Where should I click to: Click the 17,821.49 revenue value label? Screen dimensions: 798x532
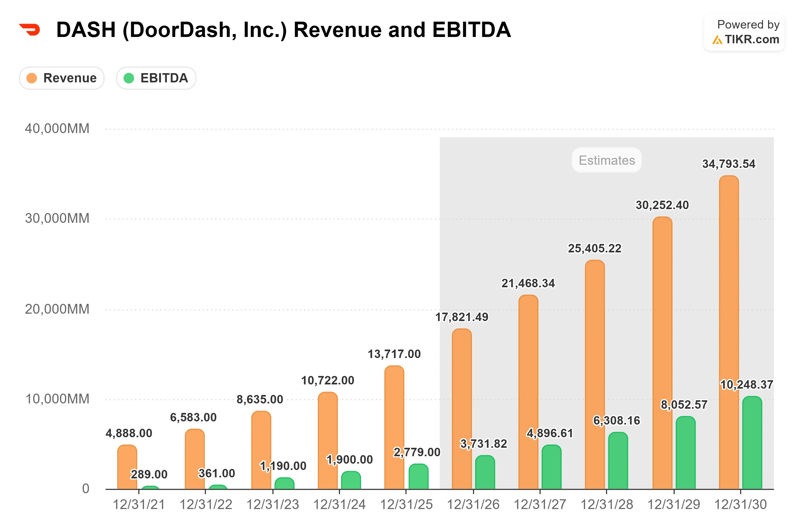pyautogui.click(x=462, y=317)
